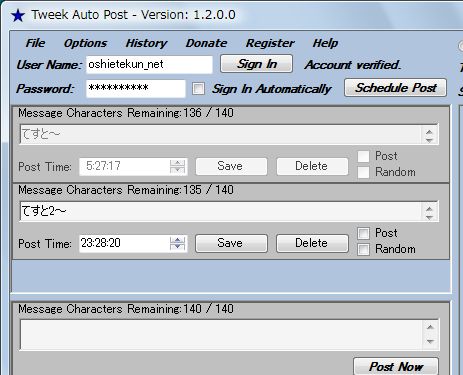Click scroll-down arrow of empty message box
This screenshot has width=463, height=375.
click(x=430, y=341)
